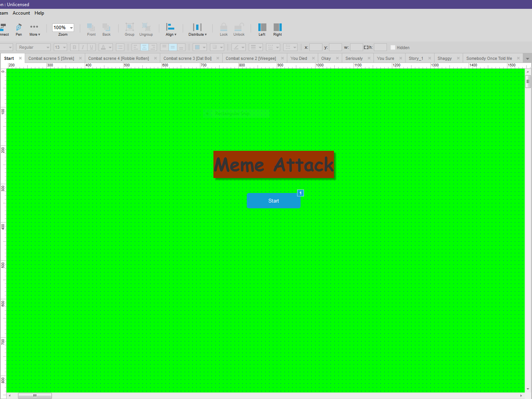Click the Lock icon in toolbar

pos(223,29)
